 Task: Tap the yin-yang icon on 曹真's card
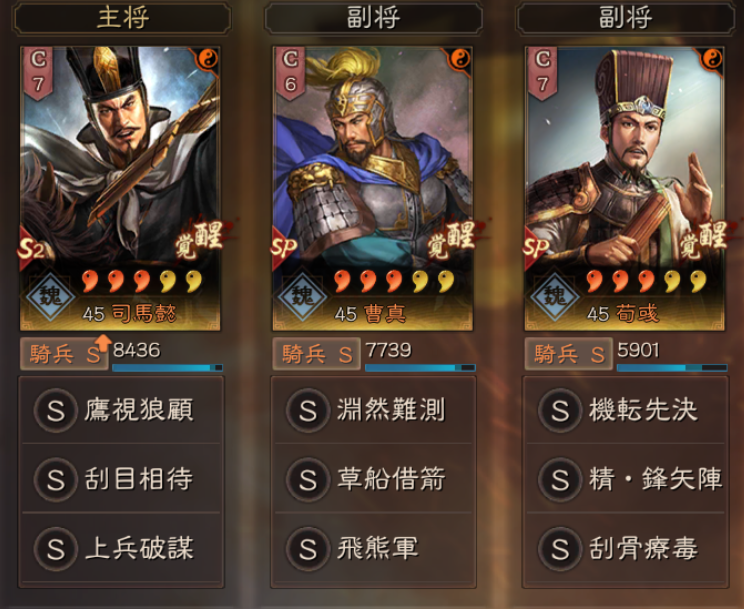coord(460,59)
